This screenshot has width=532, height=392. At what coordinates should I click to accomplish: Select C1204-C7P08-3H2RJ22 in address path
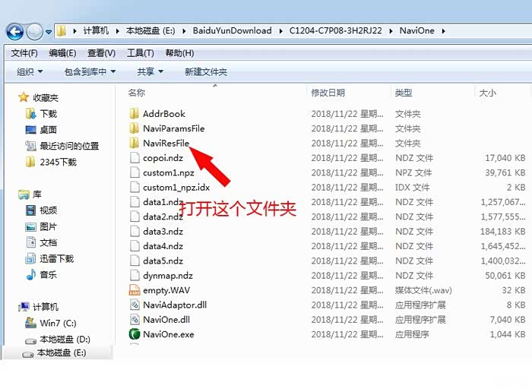pyautogui.click(x=336, y=31)
